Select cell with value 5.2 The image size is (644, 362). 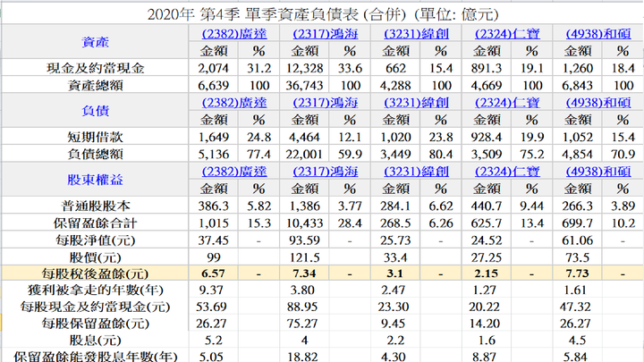(x=213, y=341)
